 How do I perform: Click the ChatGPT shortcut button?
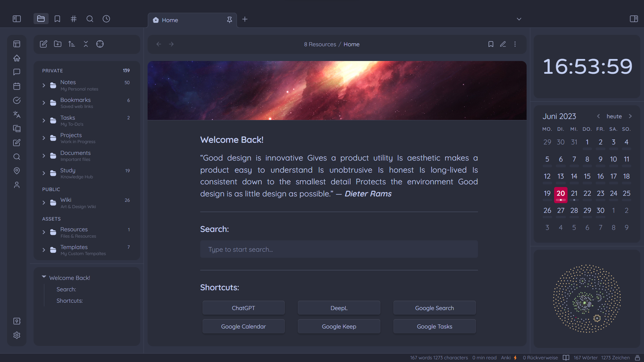tap(244, 308)
